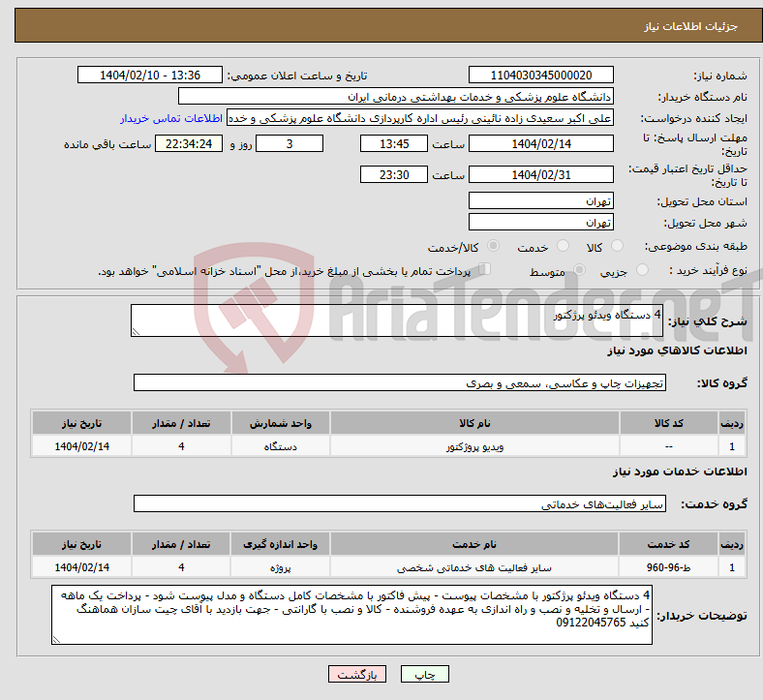This screenshot has height=700, width=763.
Task: Click the ویدیو پروژکتور cell in goods table
Action: tap(474, 446)
